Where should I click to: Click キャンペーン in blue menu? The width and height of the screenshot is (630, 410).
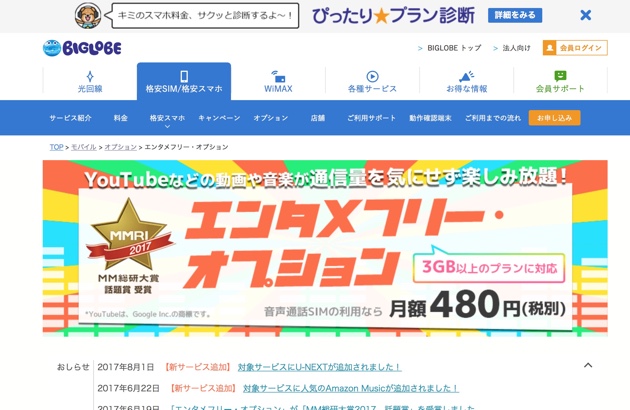click(x=219, y=118)
